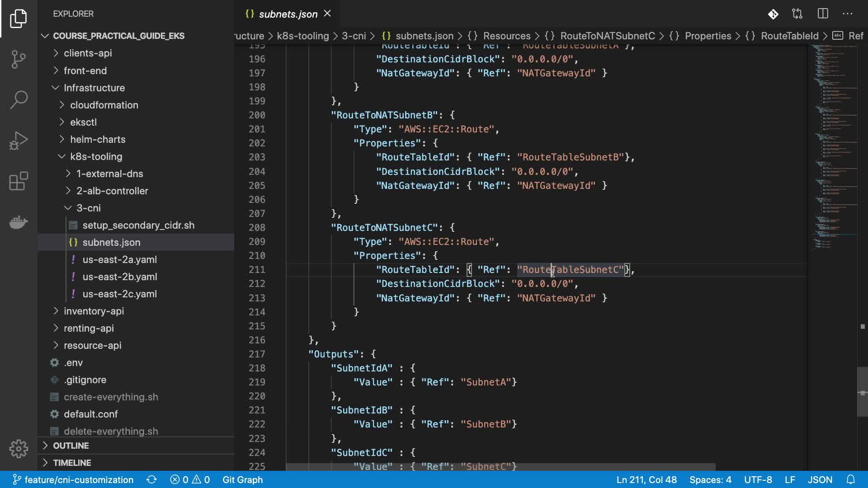
Task: Click the minimap code overview
Action: point(834,136)
